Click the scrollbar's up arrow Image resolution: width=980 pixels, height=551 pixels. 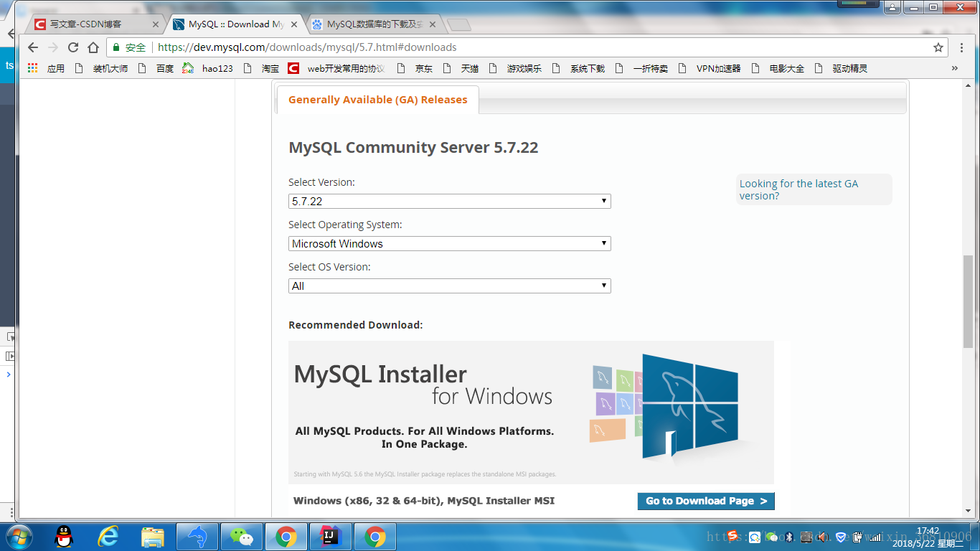968,85
